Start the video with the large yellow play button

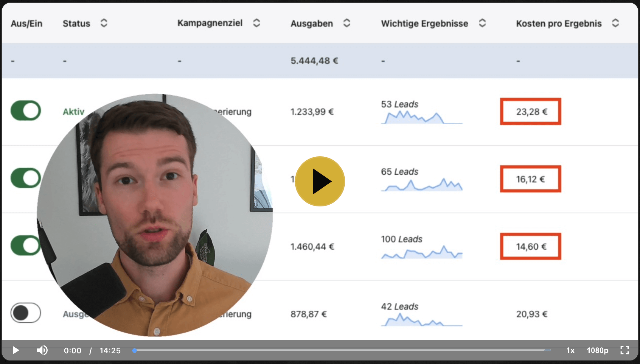[320, 181]
